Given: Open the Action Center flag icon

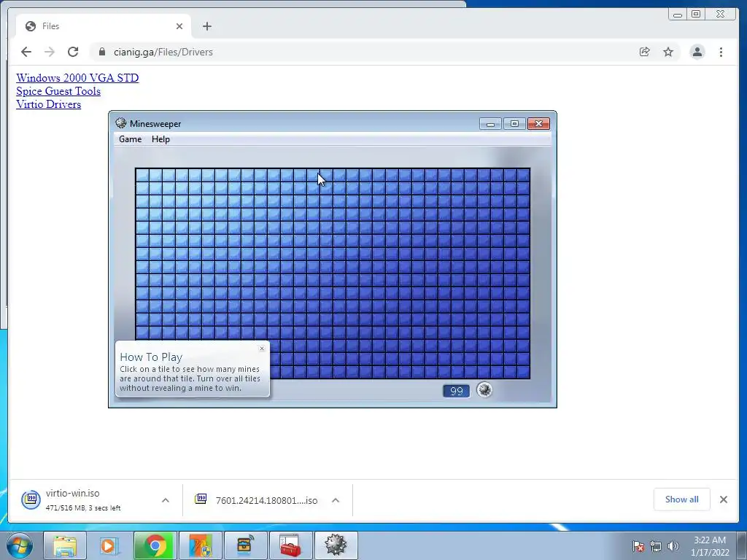Looking at the screenshot, I should click(x=638, y=546).
